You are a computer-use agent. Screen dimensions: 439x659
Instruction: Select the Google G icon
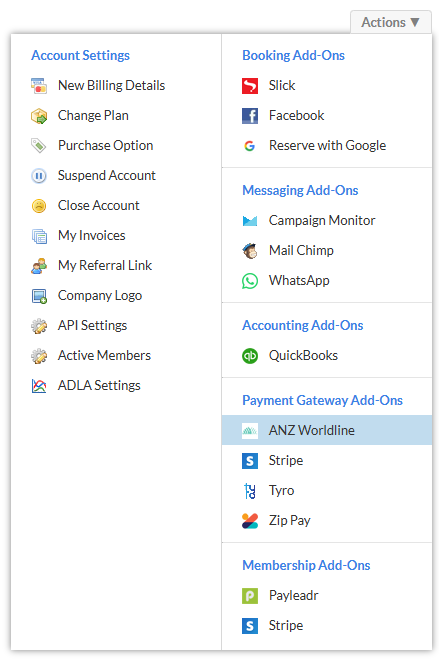pyautogui.click(x=250, y=146)
